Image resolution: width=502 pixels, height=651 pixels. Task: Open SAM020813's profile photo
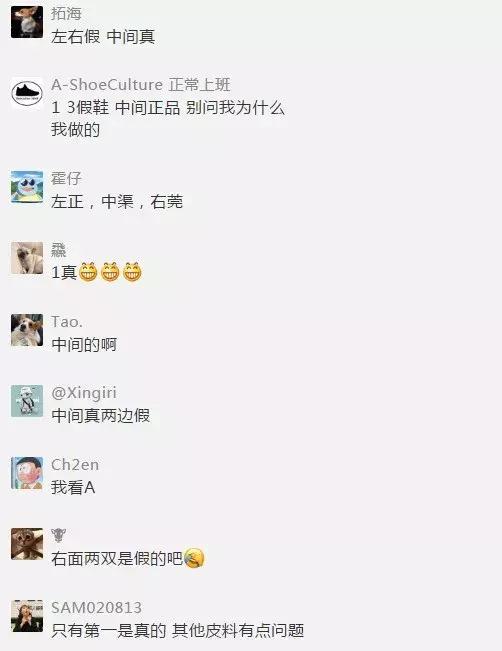tap(27, 616)
